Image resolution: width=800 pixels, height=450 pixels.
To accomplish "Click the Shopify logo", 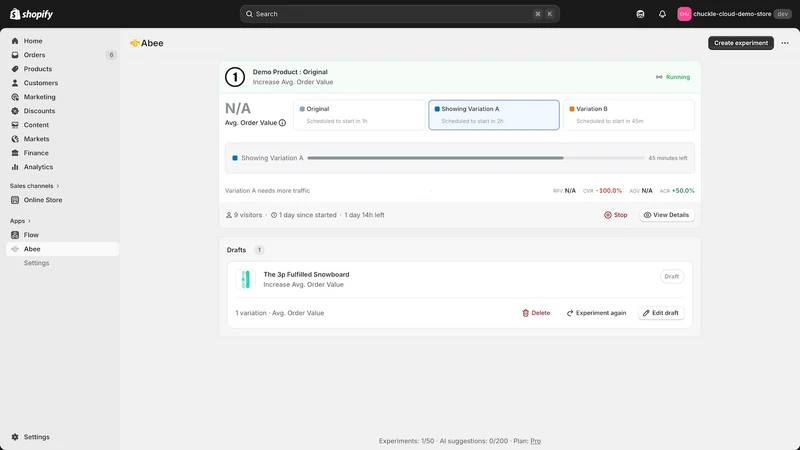I will point(31,14).
